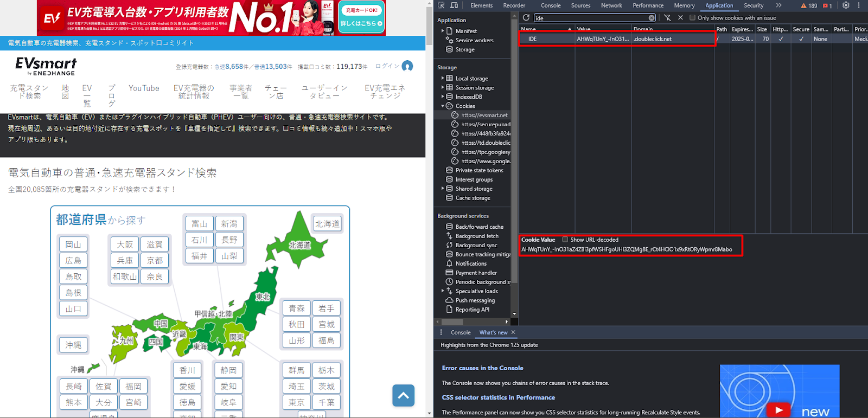This screenshot has width=868, height=418.
Task: Sort cookies by Name column
Action: [x=547, y=29]
